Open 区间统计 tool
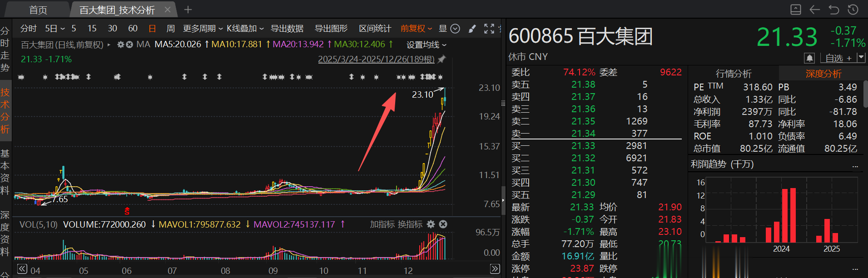Screen dimensions: 868x278 [375, 29]
